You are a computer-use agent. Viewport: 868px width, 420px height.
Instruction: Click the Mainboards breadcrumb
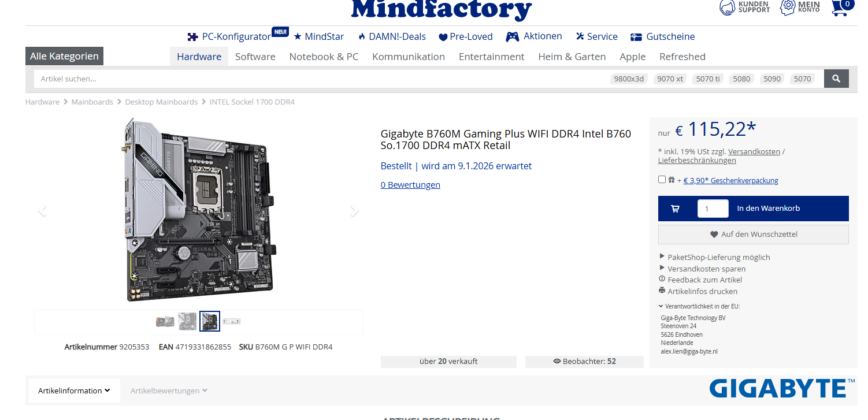pyautogui.click(x=92, y=102)
